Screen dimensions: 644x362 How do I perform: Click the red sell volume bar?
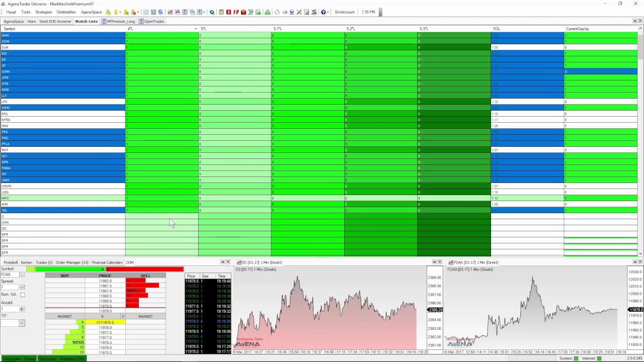[x=145, y=269]
